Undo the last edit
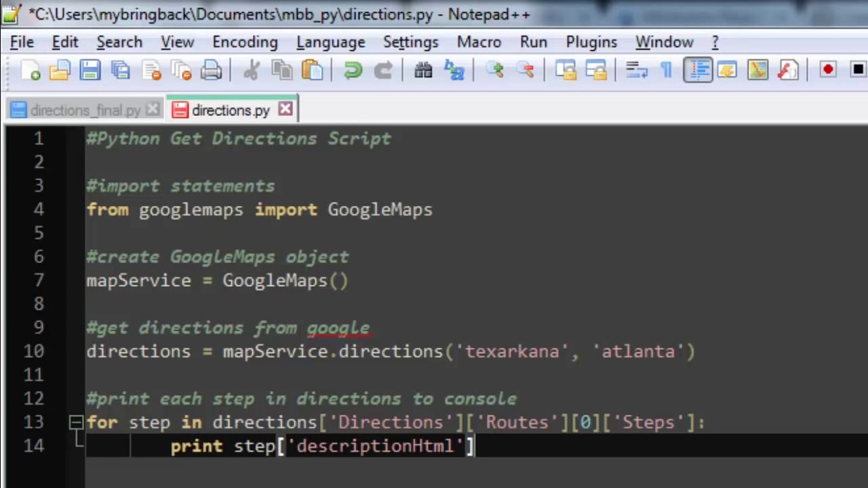The height and width of the screenshot is (488, 868). point(353,70)
